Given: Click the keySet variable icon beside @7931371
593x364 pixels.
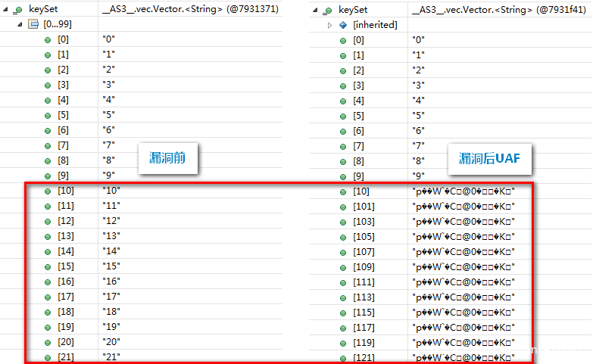Looking at the screenshot, I should pos(17,10).
